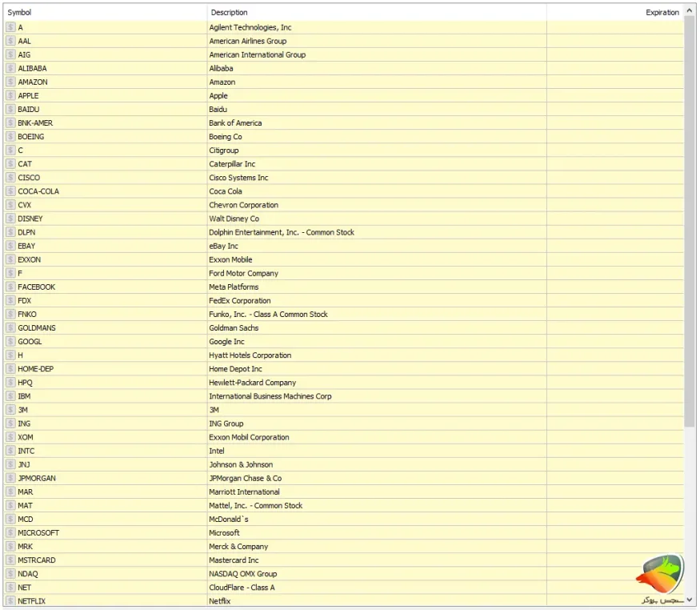Click the Walt Disney Co description
The image size is (700, 610).
pos(234,219)
